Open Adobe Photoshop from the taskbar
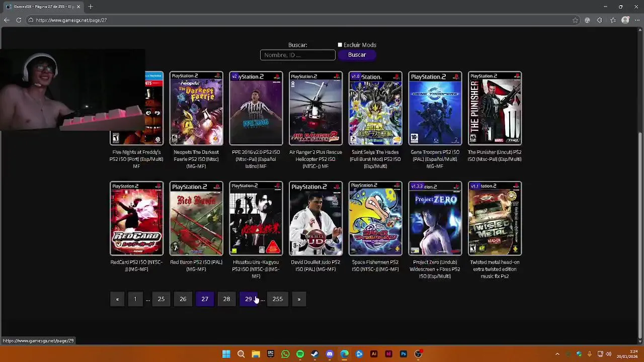644x362 pixels. click(x=403, y=354)
